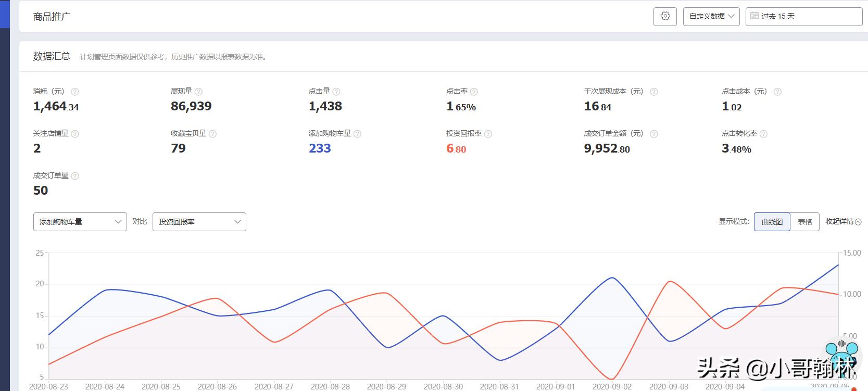868x391 pixels.
Task: Click help icon beside 展现量
Action: pos(198,92)
